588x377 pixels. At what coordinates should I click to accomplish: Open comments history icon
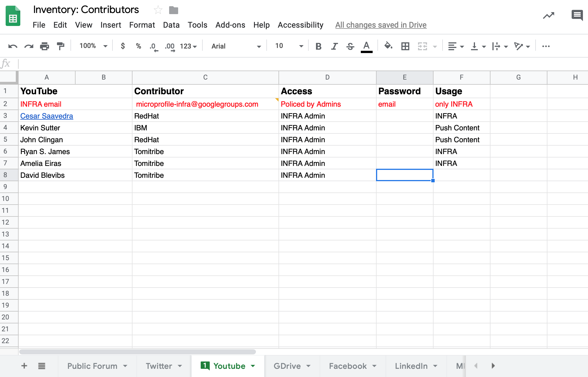point(577,15)
